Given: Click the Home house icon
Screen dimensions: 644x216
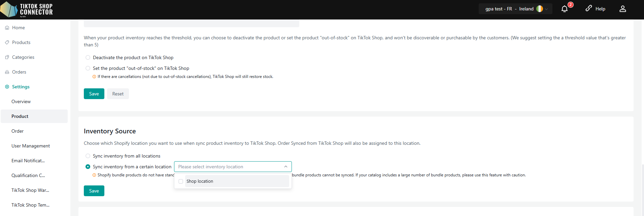Looking at the screenshot, I should click(x=7, y=28).
